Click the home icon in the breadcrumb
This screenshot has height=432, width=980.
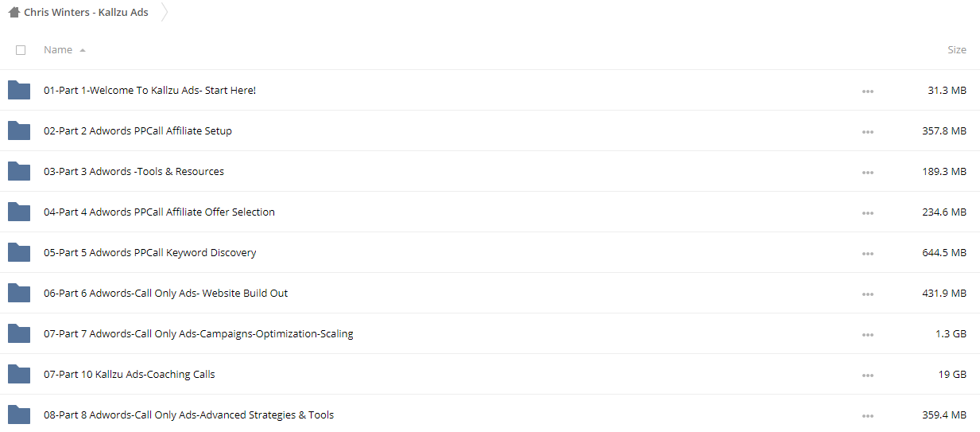point(14,13)
